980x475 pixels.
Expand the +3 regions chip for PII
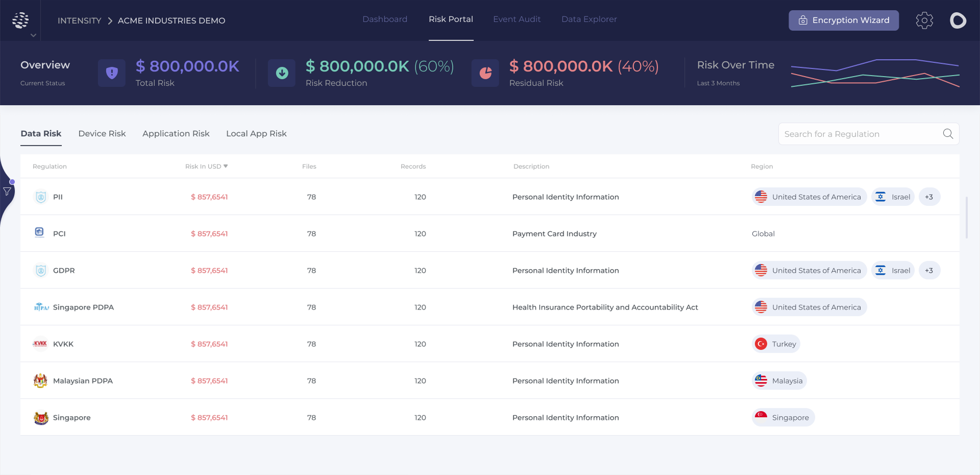(929, 197)
